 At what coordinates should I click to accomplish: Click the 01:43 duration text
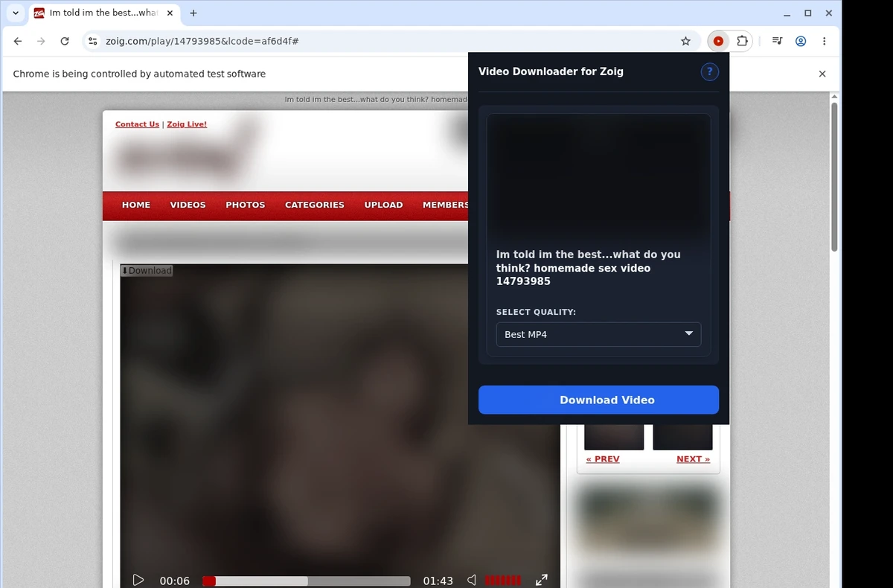[x=438, y=581]
